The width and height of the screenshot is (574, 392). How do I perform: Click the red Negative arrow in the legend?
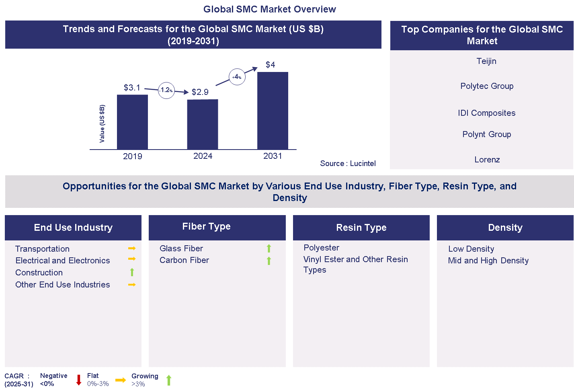click(x=79, y=380)
